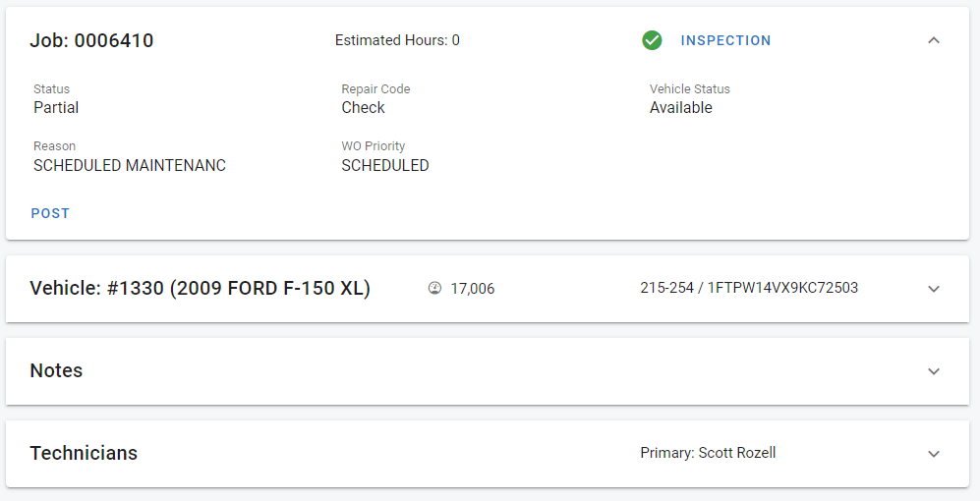Click the Technicians section title
This screenshot has height=501, width=980.
tap(84, 454)
